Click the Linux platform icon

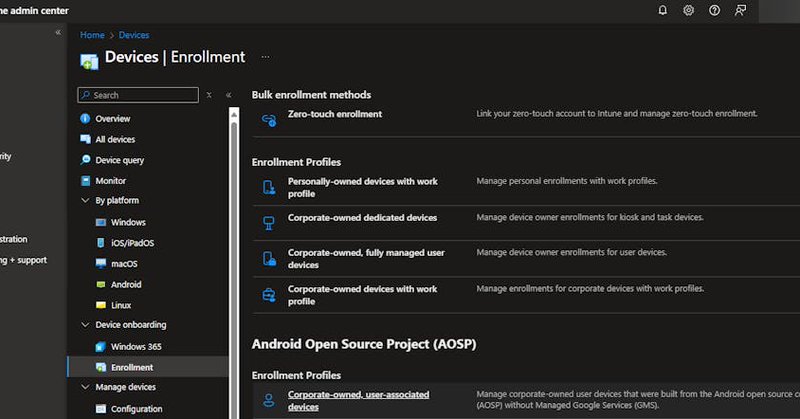point(101,305)
